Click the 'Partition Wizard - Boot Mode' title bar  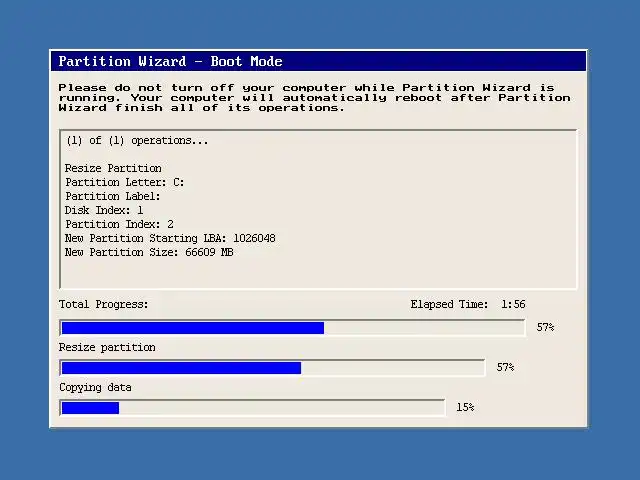(318, 61)
